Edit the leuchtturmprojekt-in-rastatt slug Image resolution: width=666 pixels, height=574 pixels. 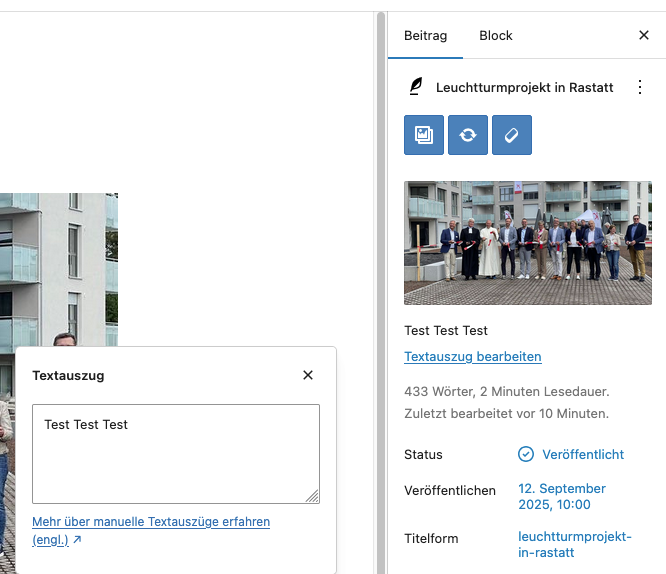tap(574, 545)
